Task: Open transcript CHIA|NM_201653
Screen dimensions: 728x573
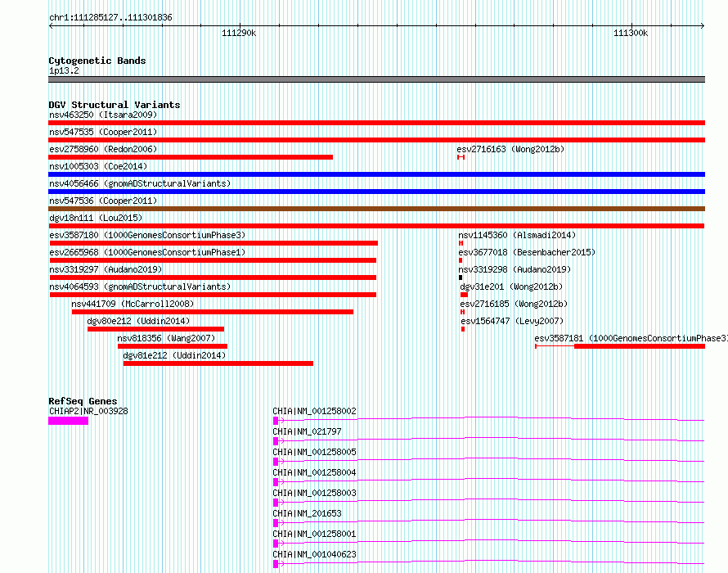Action: pos(307,513)
